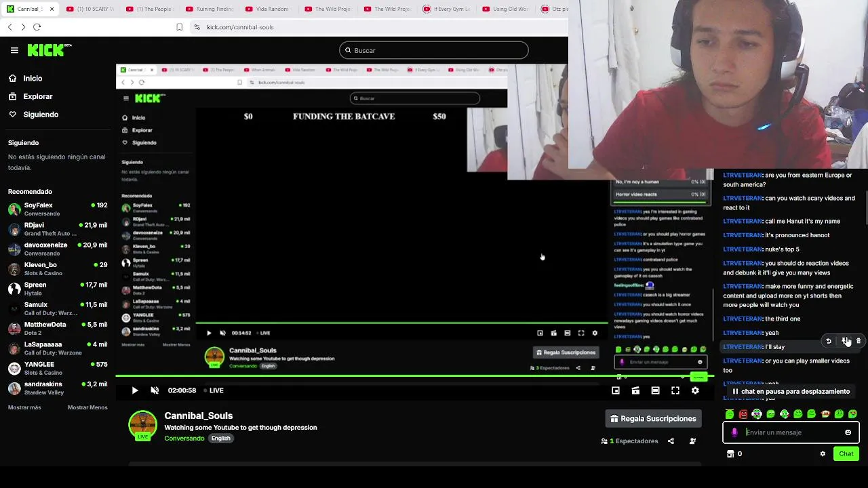Toggle fullscreen on outer player
Viewport: 868px width, 488px height.
675,390
